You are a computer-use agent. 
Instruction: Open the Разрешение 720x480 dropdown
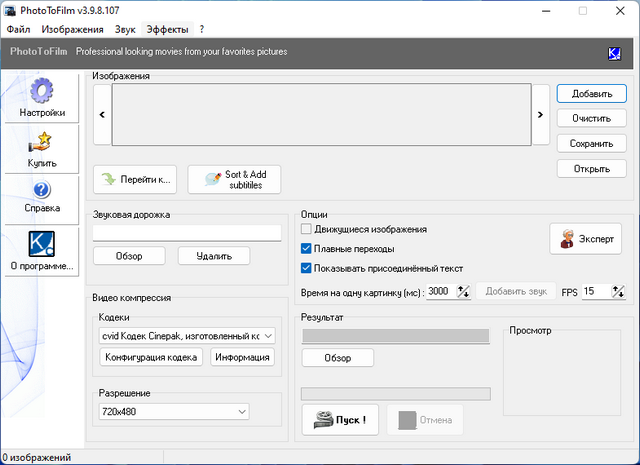[x=174, y=411]
